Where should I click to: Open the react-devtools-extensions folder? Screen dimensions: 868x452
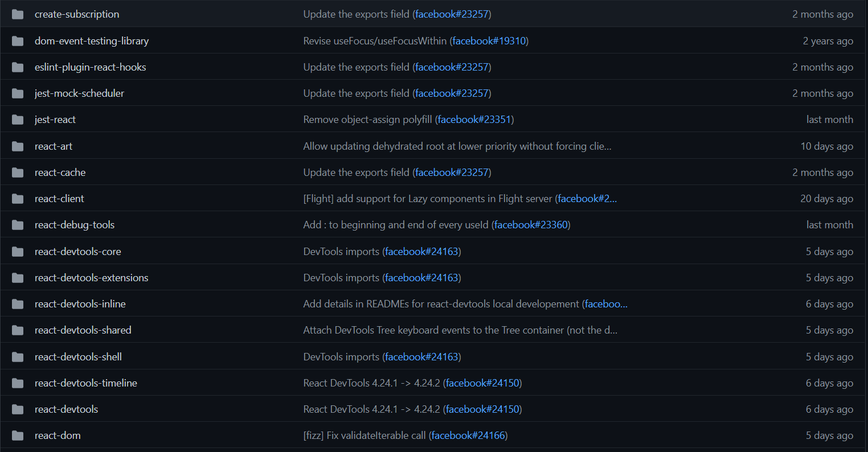click(92, 278)
